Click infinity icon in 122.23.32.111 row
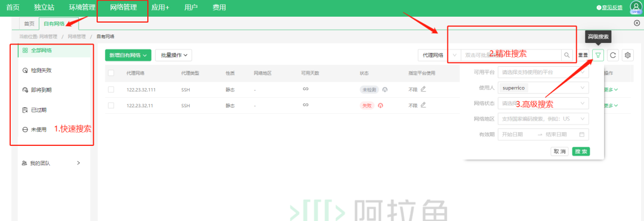The image size is (644, 221). click(x=305, y=89)
